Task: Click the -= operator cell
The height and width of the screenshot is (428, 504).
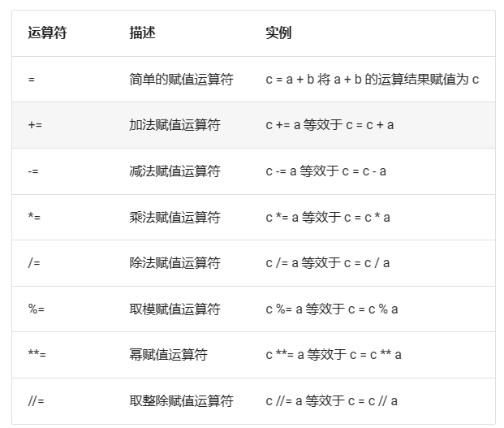Action: pyautogui.click(x=33, y=171)
